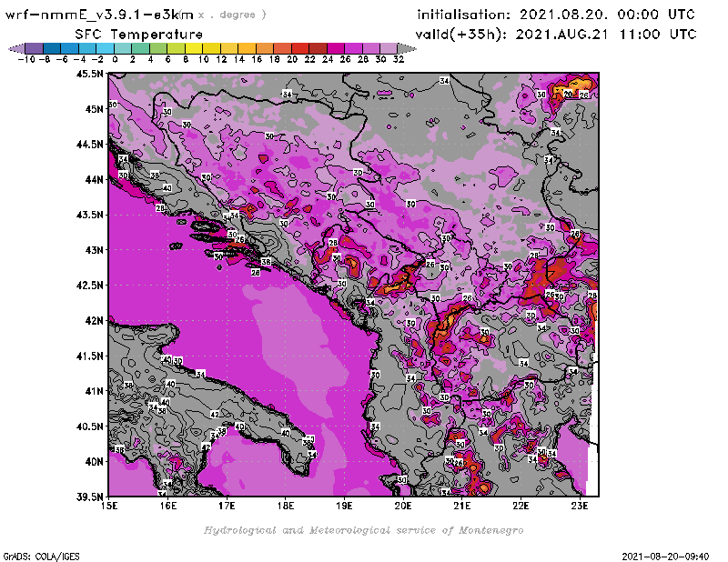
Task: Click the 40.5N latitude axis label
Action: click(89, 427)
